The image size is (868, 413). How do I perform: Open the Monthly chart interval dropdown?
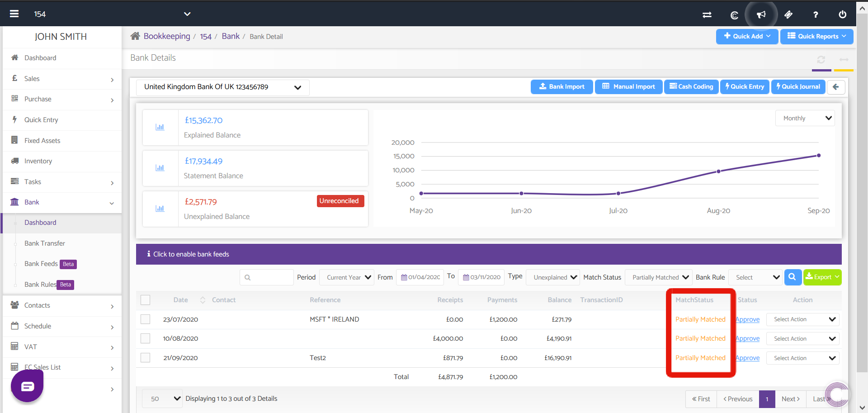click(805, 119)
